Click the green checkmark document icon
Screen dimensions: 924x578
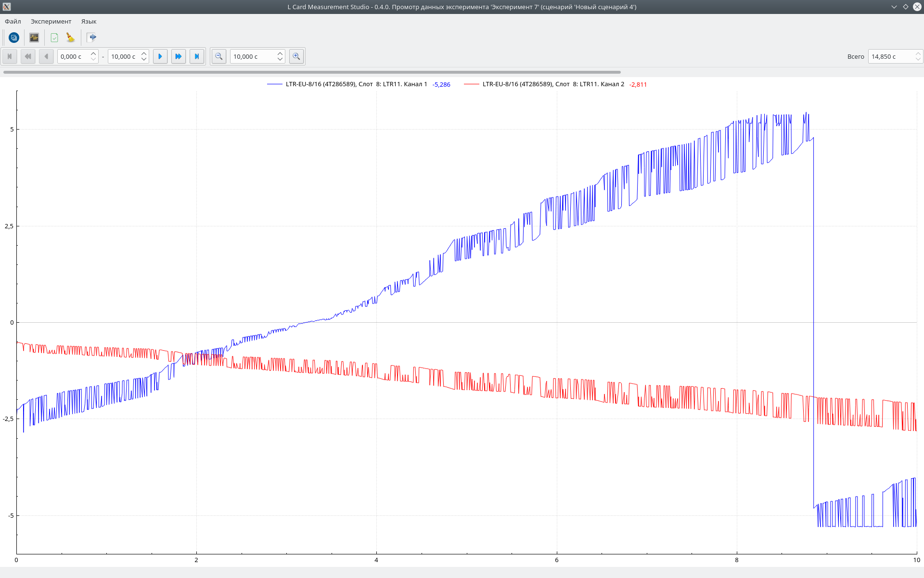click(54, 37)
